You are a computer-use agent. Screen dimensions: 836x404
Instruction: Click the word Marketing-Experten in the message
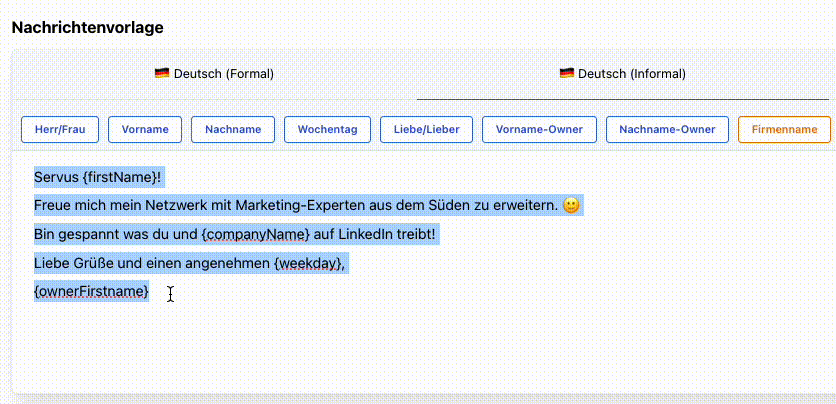click(x=299, y=206)
